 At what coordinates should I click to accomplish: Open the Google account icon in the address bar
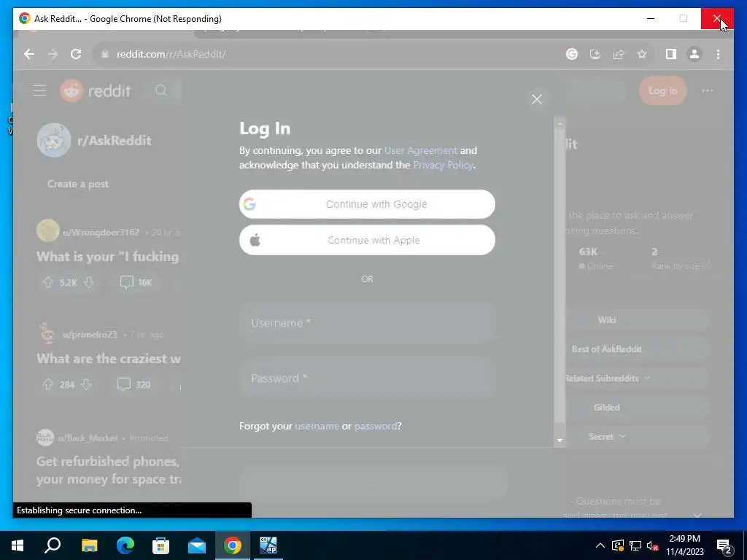pos(572,54)
